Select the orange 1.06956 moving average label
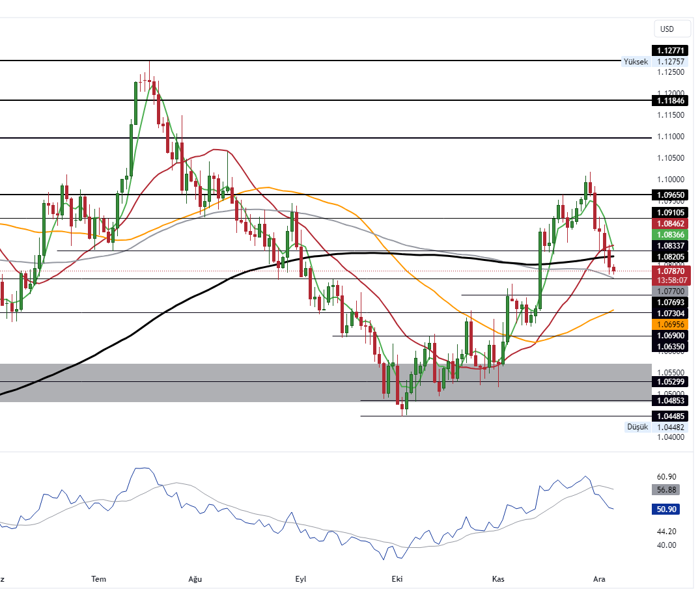Screen dimensions: 700x611 coord(671,323)
